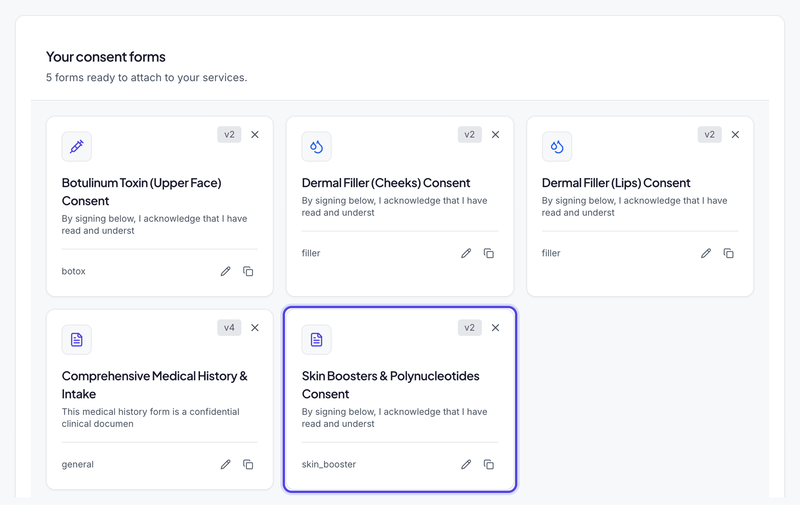Edit the Skin Boosters & Polynucleotides Consent form
Image resolution: width=800 pixels, height=505 pixels.
coord(466,464)
